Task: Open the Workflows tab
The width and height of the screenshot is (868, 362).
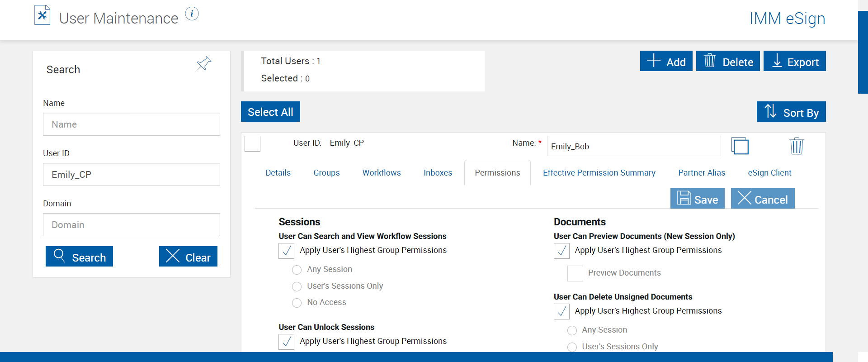Action: (382, 173)
